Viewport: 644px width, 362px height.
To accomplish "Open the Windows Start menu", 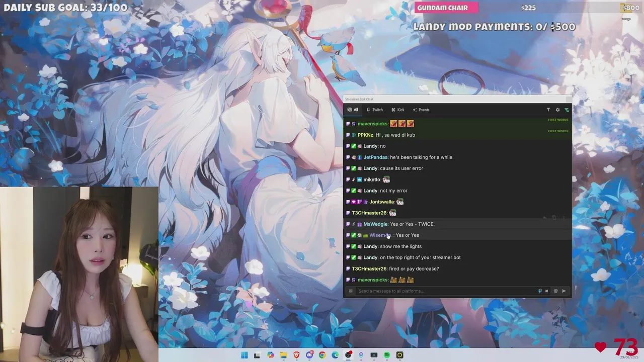I will [x=244, y=355].
